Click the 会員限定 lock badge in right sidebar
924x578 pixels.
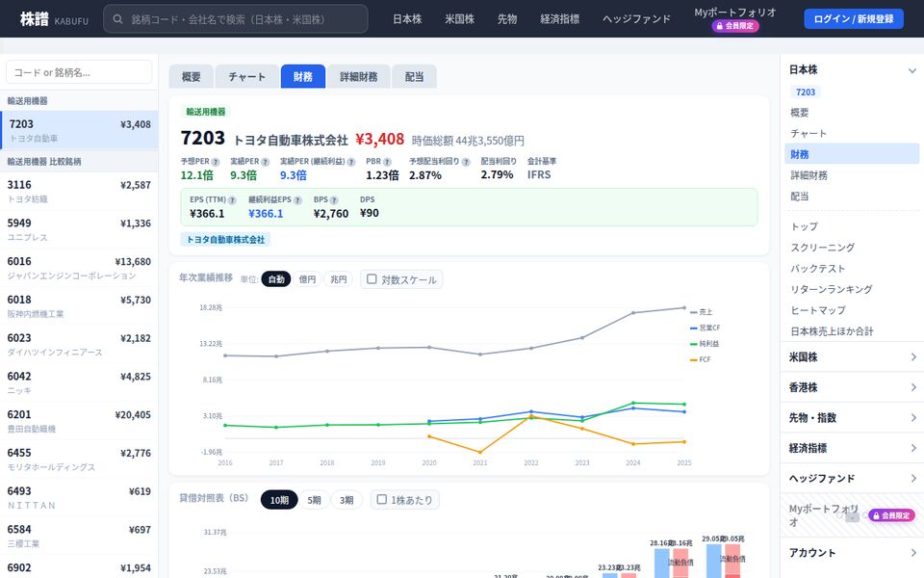tap(891, 515)
